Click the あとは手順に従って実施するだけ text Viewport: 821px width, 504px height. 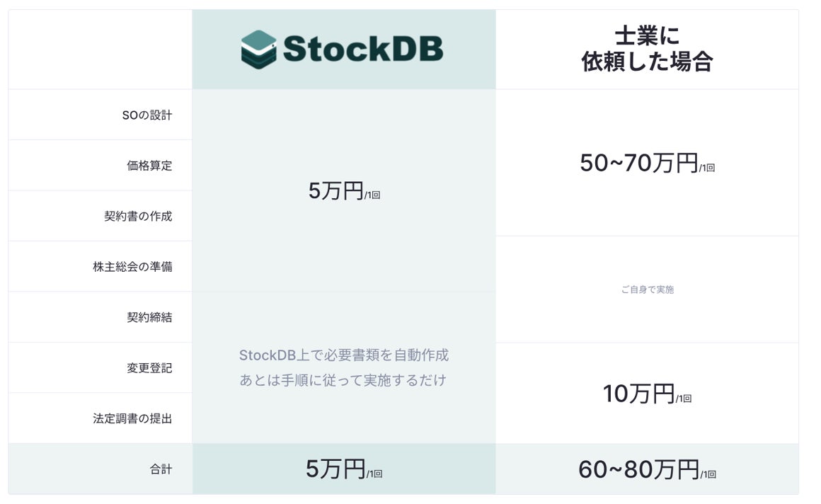(x=343, y=380)
